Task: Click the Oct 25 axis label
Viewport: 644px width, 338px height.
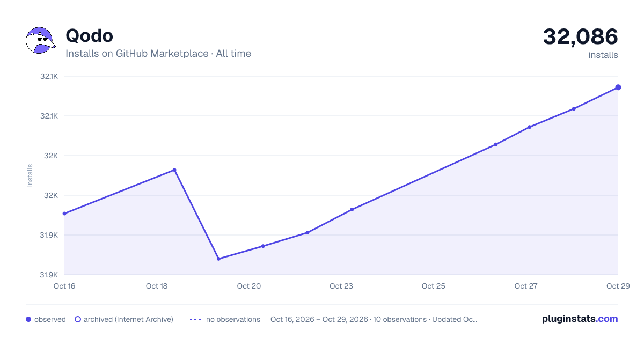Action: tap(434, 286)
